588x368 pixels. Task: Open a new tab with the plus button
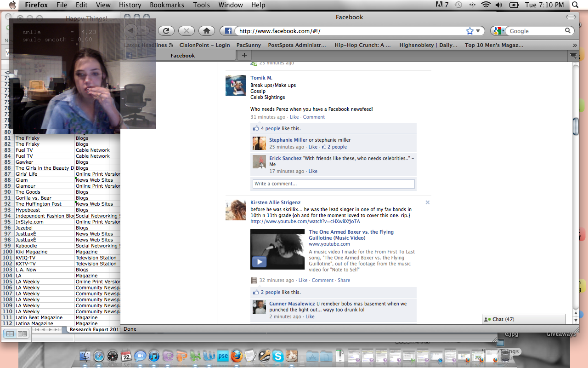(244, 55)
